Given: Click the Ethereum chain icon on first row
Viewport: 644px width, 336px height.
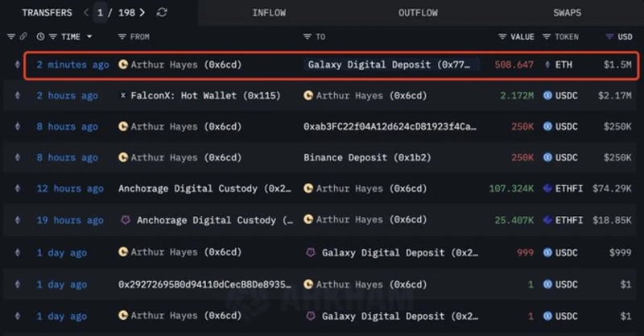Looking at the screenshot, I should (17, 64).
